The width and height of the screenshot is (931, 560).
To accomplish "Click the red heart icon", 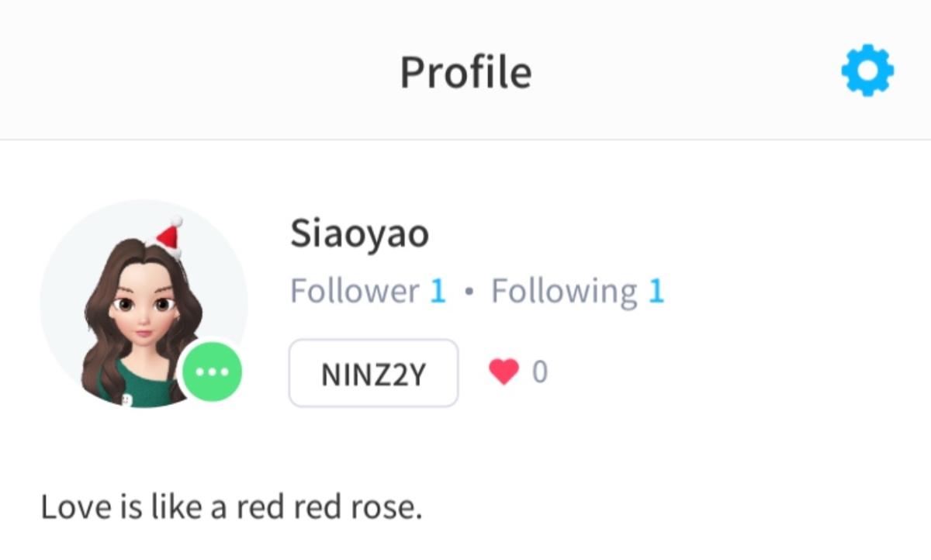I will tap(504, 373).
